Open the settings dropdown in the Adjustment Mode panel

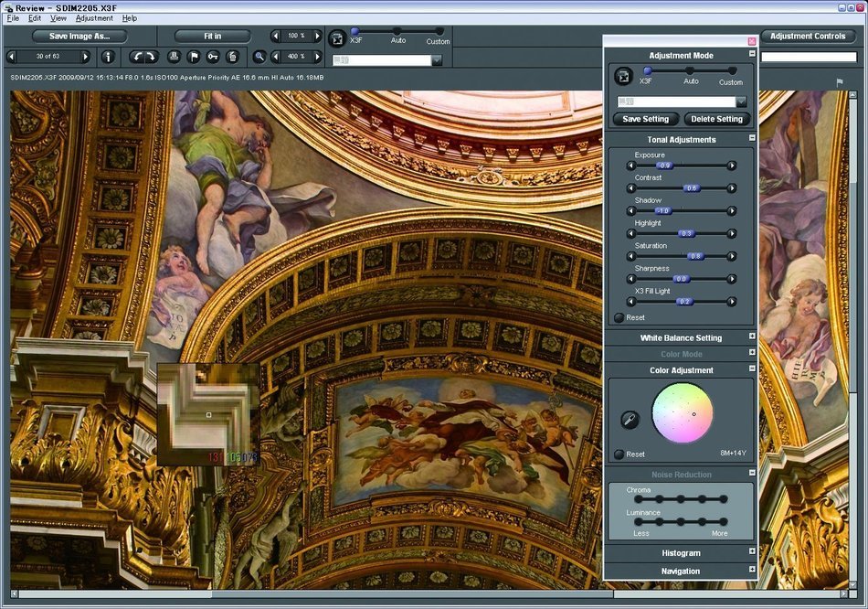pos(741,102)
